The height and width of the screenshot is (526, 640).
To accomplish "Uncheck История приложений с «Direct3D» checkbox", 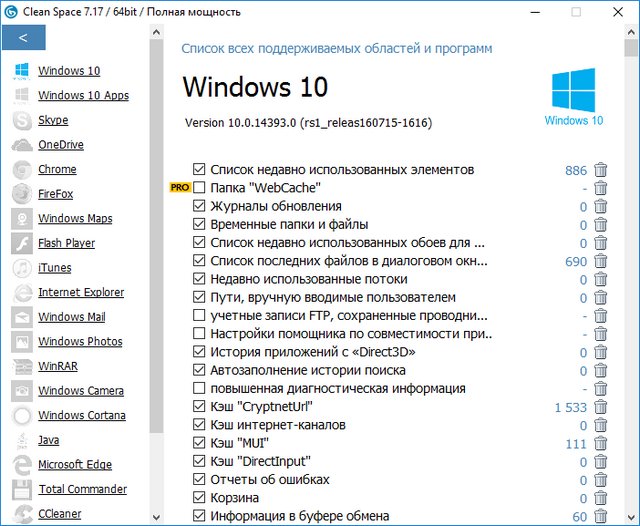I will (x=199, y=352).
